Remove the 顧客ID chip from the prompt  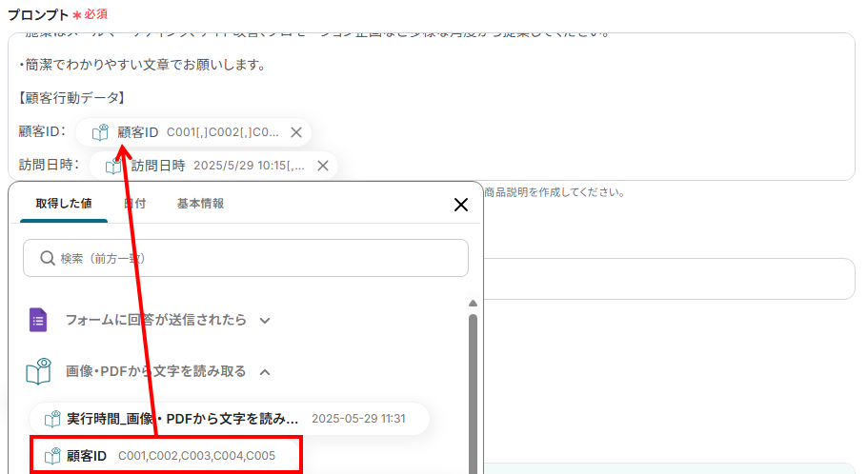click(296, 132)
